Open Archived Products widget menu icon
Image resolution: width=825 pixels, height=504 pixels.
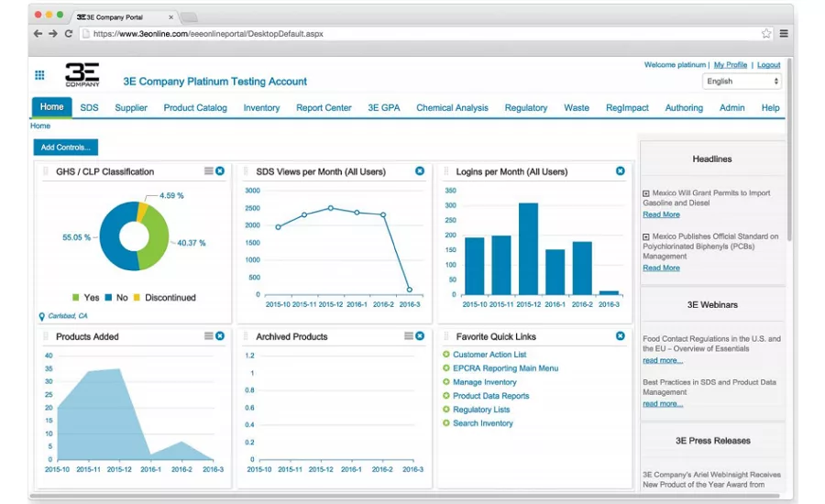click(408, 335)
